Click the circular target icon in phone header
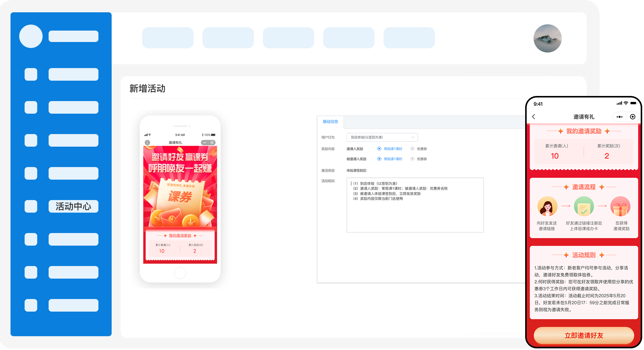644x350 pixels. click(633, 117)
